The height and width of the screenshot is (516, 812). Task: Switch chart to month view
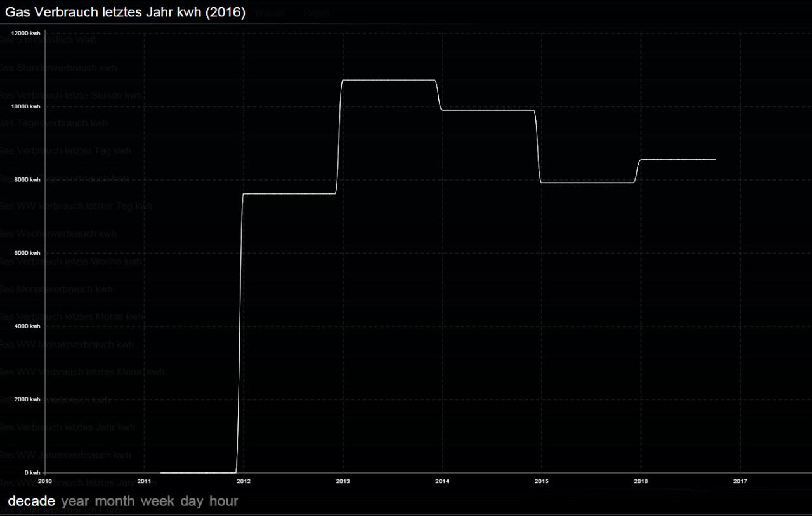point(115,501)
